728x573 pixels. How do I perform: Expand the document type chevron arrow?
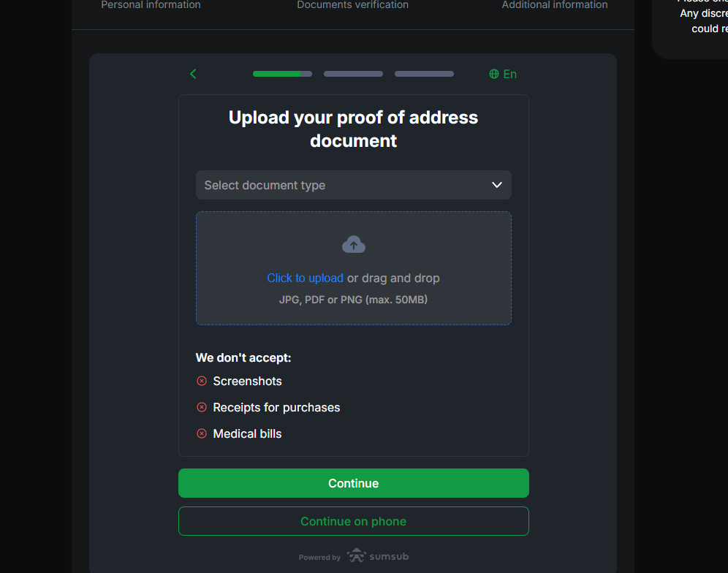(x=497, y=185)
